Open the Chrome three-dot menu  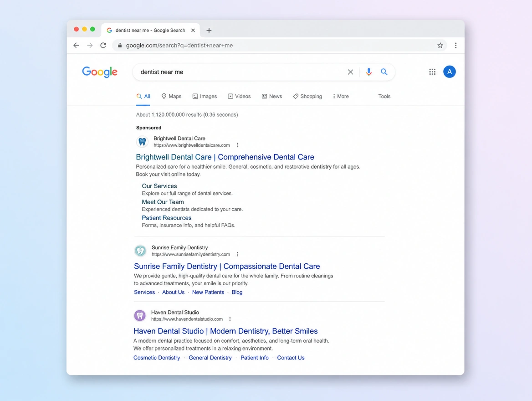(455, 45)
